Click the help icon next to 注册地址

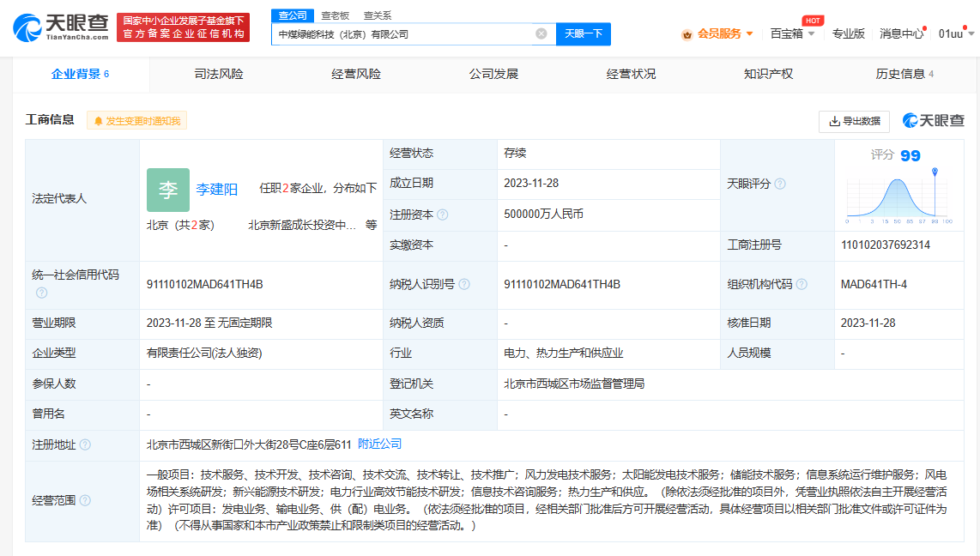pyautogui.click(x=85, y=444)
